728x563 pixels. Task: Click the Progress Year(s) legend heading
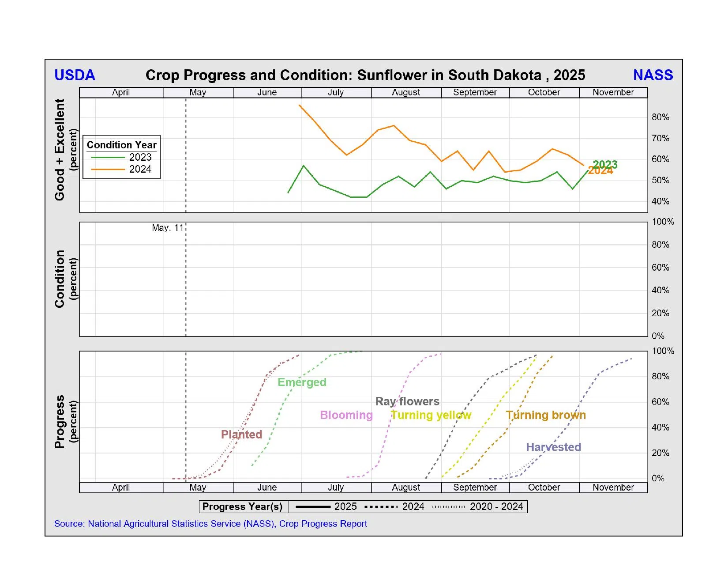[242, 506]
